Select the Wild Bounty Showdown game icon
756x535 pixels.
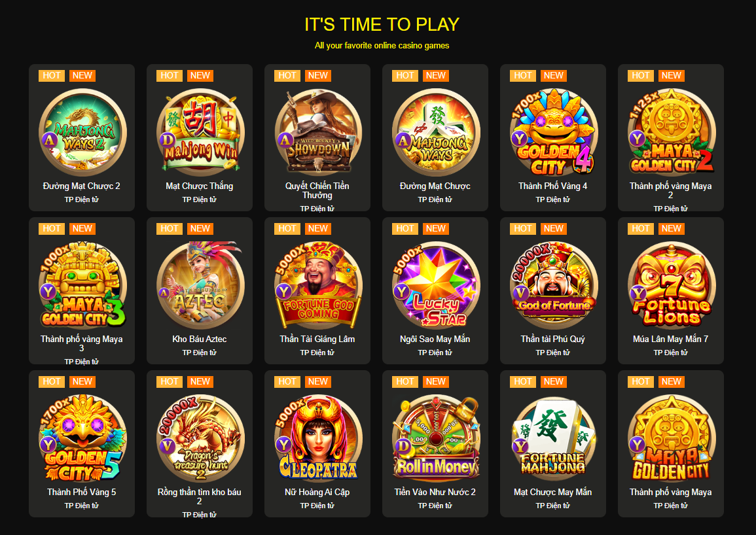pos(317,132)
